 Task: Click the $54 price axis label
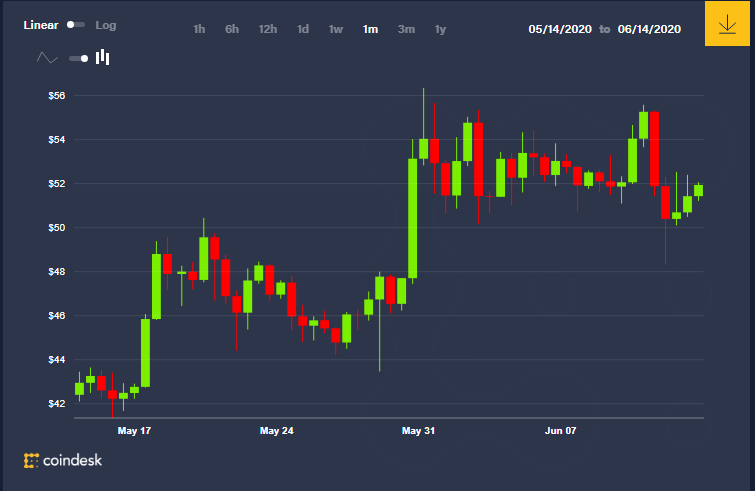57,140
